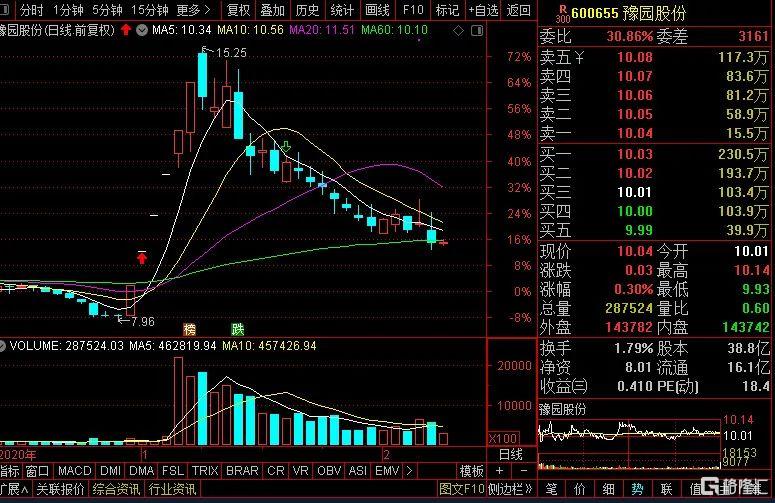Screen dimensions: 775x503
Task: Select the ASI indicator
Action: (x=357, y=471)
